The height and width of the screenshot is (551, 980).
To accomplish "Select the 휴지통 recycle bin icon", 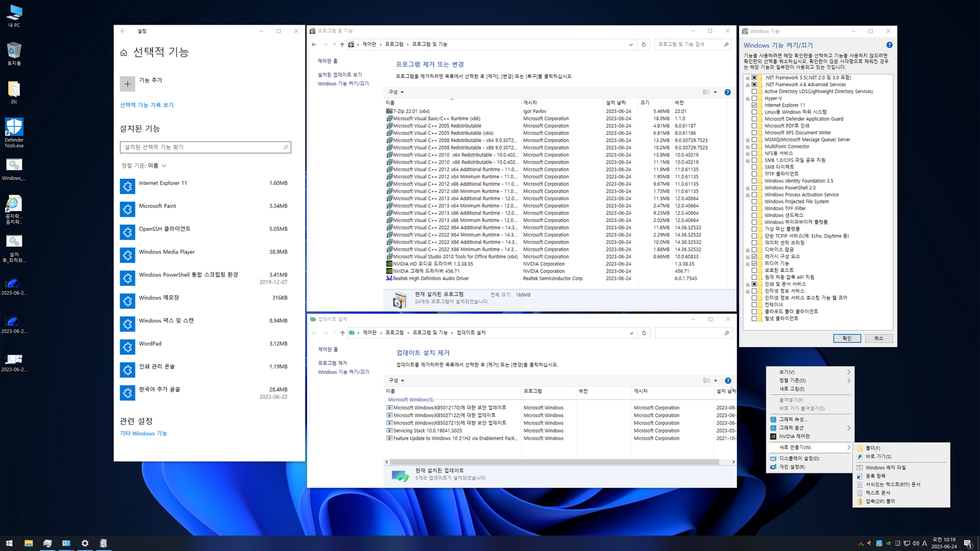I will pos(14,54).
